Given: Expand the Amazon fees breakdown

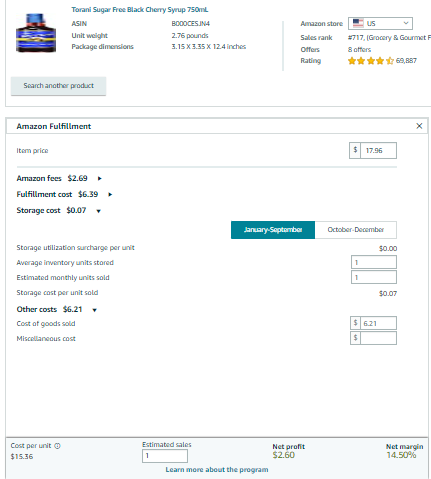Looking at the screenshot, I should 99,178.
